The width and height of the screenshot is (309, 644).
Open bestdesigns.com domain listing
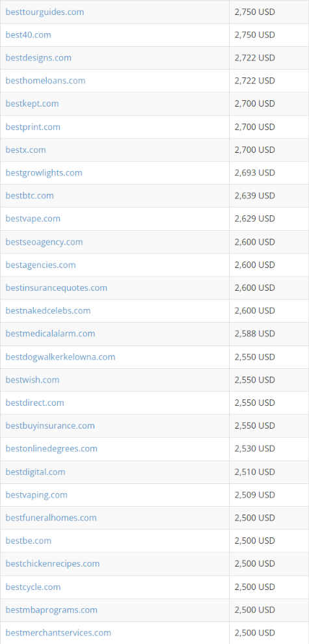coord(38,58)
